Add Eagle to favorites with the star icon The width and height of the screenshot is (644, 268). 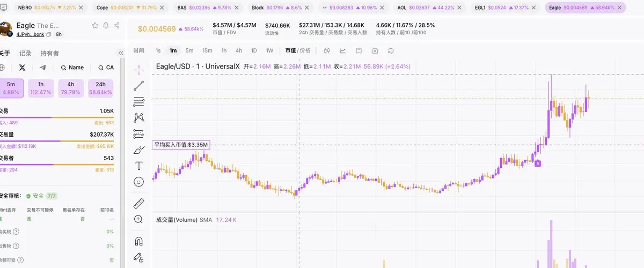click(x=95, y=26)
